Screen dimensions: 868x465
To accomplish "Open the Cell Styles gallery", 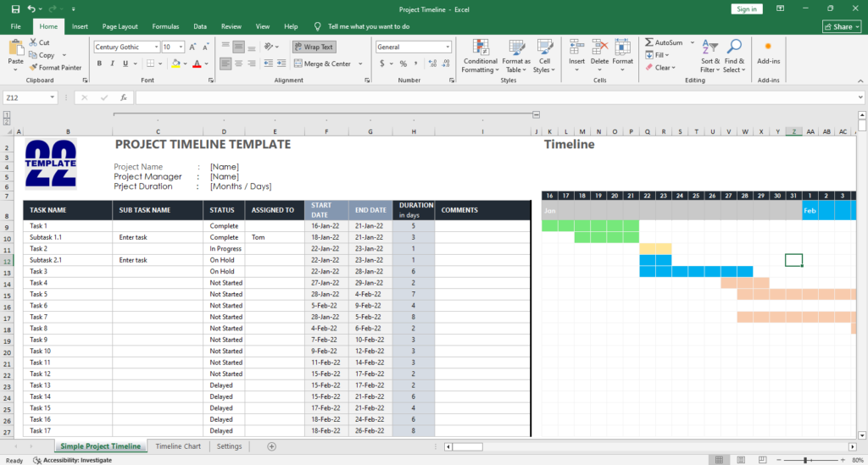I will [545, 56].
